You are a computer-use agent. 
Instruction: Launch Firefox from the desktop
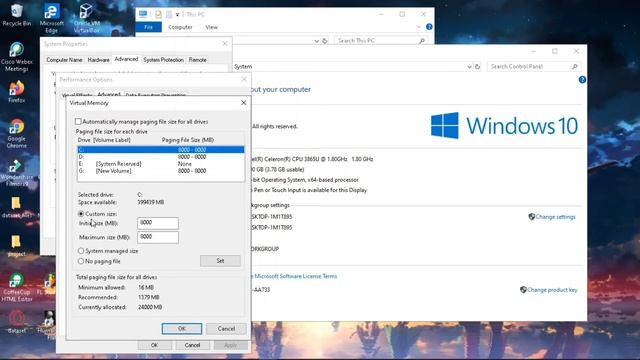[16, 91]
